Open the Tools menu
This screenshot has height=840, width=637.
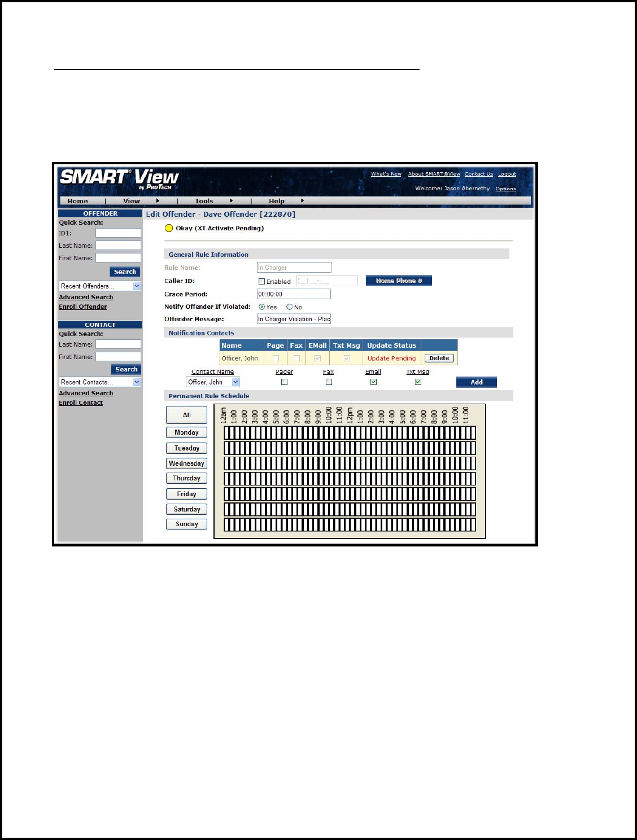pyautogui.click(x=204, y=201)
